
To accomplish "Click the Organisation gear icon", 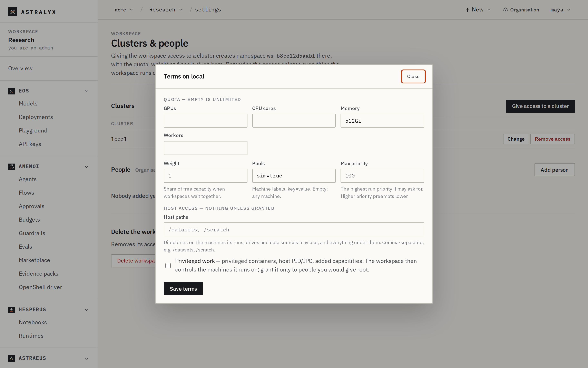I will click(505, 10).
